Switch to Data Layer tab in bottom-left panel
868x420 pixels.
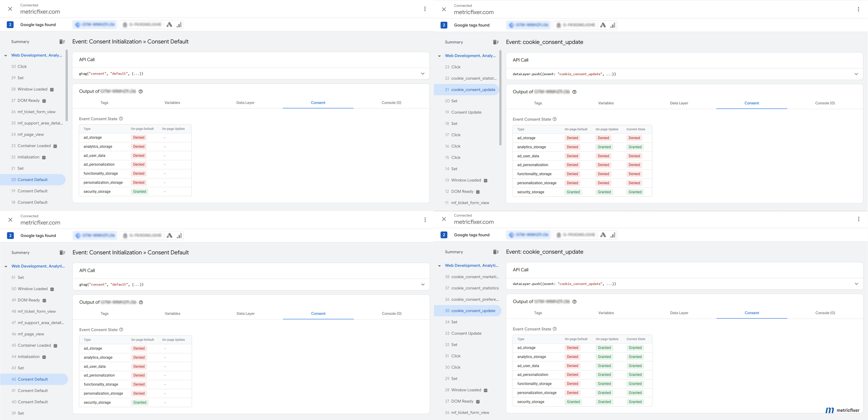246,313
